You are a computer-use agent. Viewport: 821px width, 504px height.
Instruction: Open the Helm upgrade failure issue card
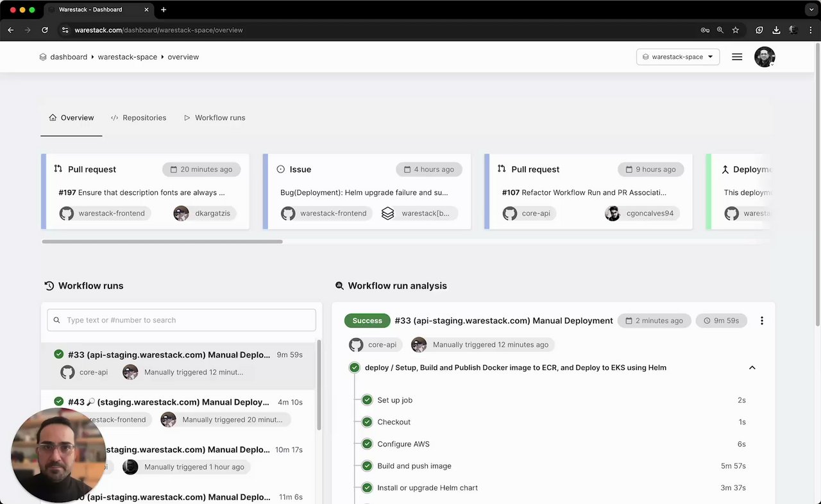(364, 192)
